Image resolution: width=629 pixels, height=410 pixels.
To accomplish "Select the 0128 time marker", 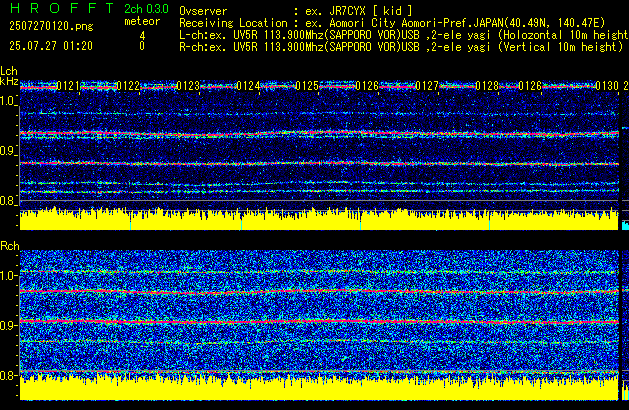I will point(487,86).
